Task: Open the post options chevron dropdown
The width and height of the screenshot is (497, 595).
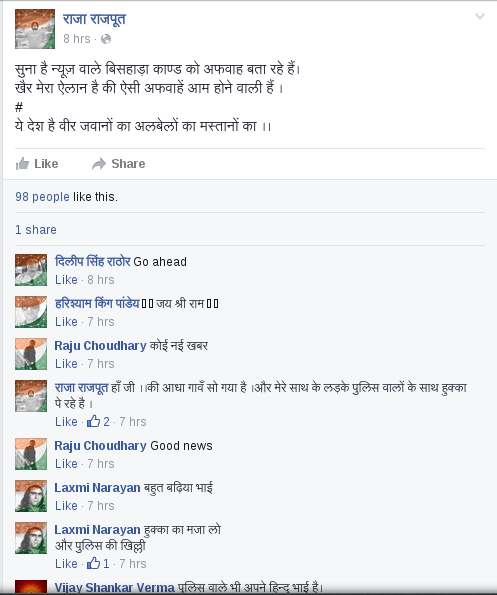Action: [x=480, y=16]
